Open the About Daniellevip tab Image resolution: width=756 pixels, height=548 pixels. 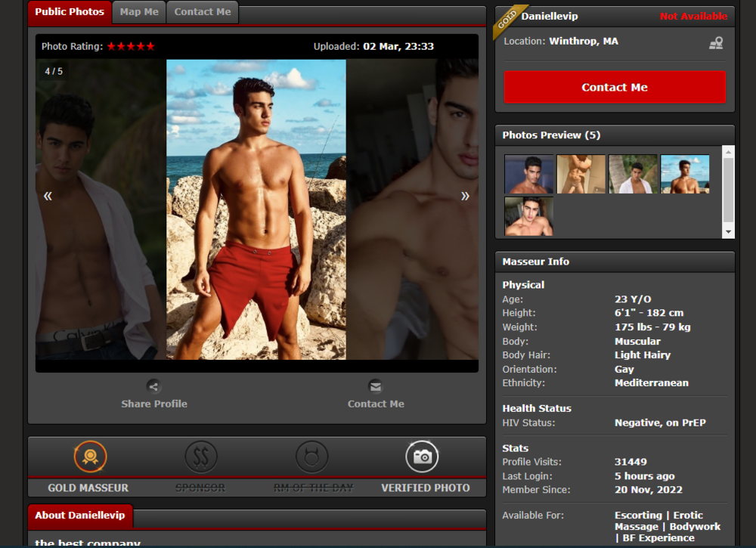[80, 515]
